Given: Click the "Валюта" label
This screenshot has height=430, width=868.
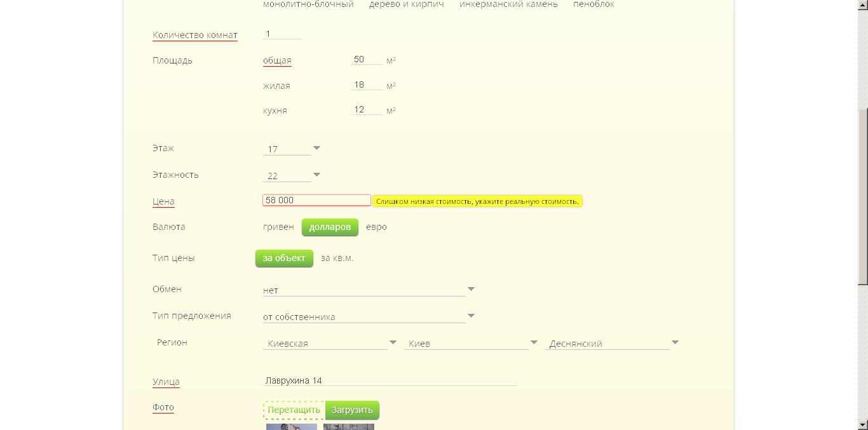Looking at the screenshot, I should tap(169, 227).
